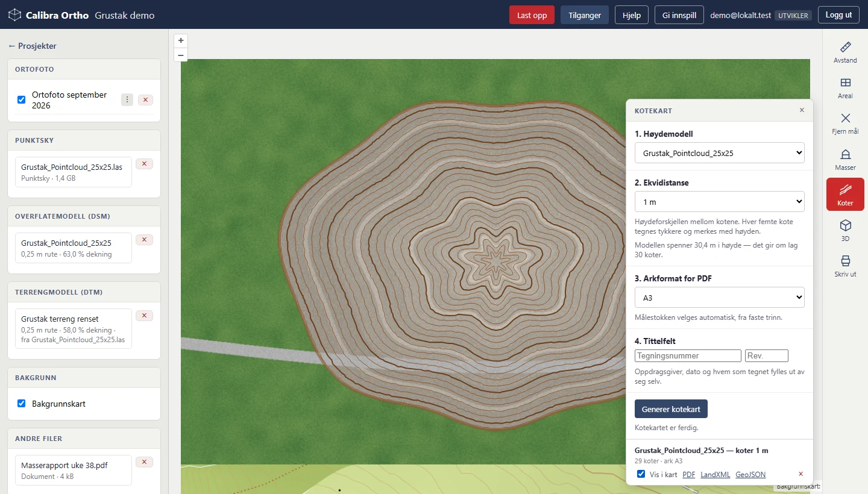The image size is (868, 494).
Task: Delete the DSM Grustak_Pointcloud_25x25 entry
Action: pyautogui.click(x=144, y=240)
